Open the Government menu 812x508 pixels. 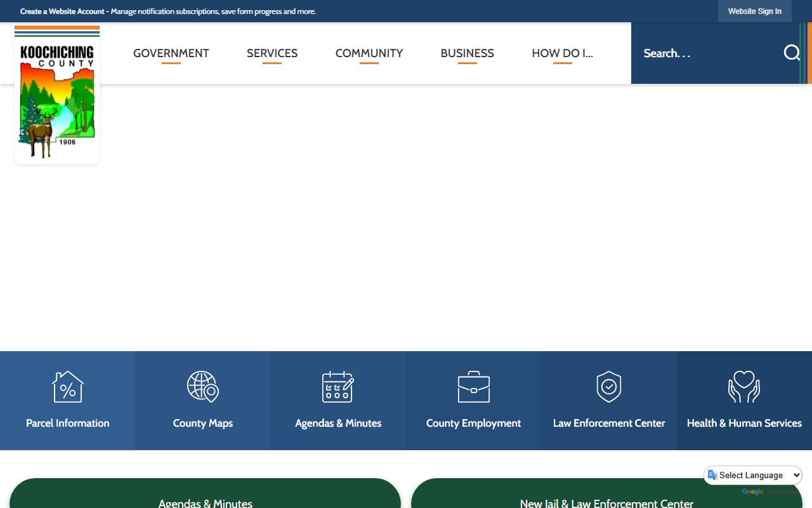point(171,53)
